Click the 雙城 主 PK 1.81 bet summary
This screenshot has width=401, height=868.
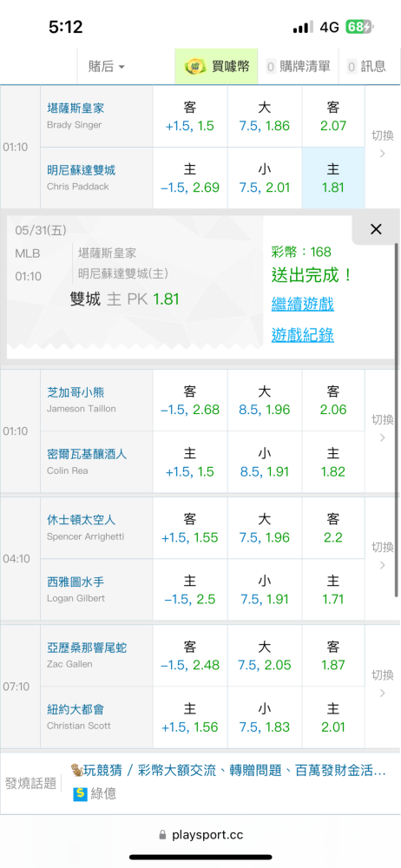(x=125, y=299)
